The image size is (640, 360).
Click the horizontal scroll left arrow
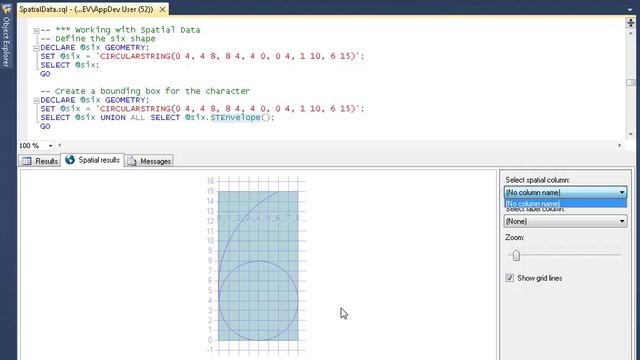pos(60,145)
